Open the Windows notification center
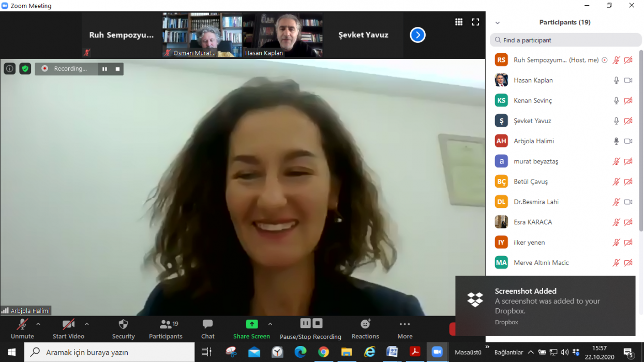644x362 pixels. click(x=629, y=353)
